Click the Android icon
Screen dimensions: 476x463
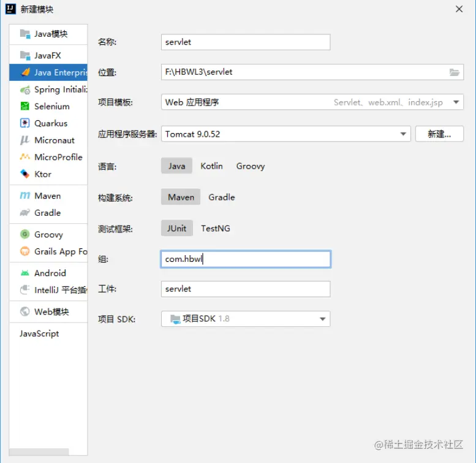coord(25,273)
